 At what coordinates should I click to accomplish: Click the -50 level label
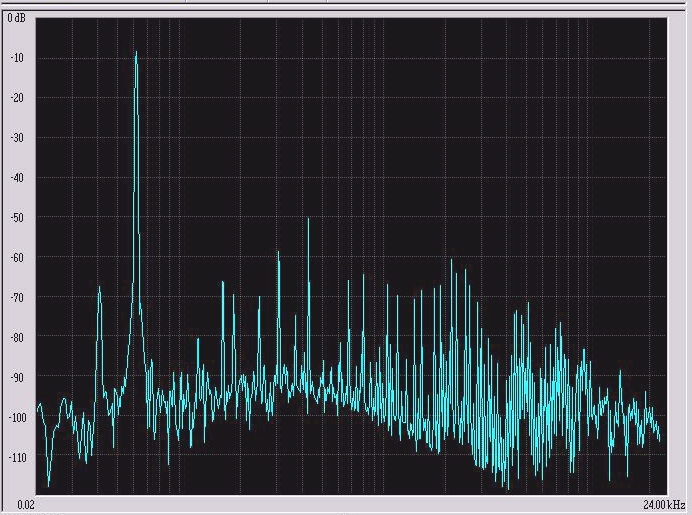(18, 217)
